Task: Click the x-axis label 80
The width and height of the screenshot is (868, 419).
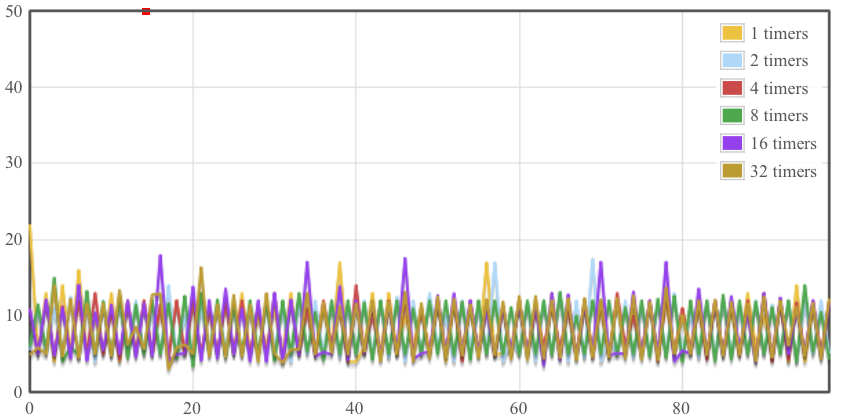Action: 681,408
